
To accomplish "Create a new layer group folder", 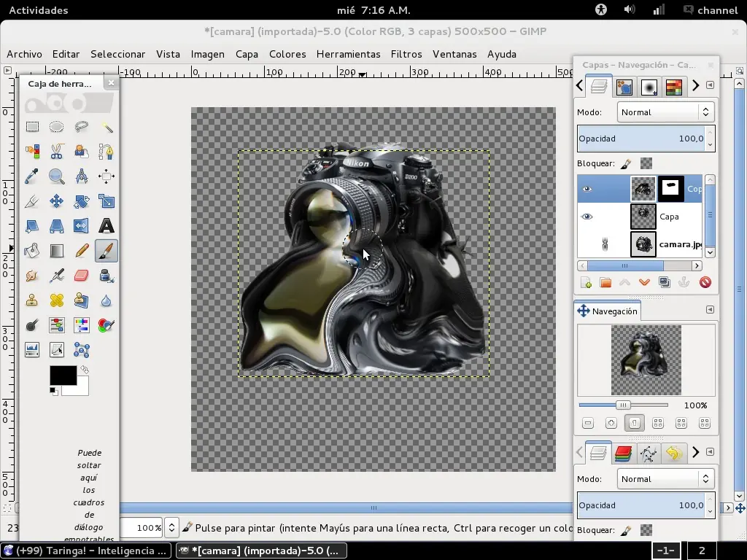I will coord(605,282).
